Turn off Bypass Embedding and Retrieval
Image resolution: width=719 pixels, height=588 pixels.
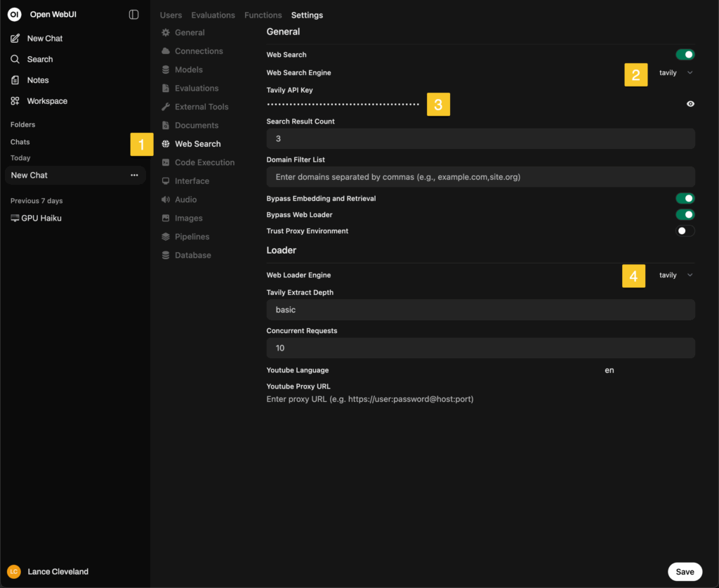(685, 199)
